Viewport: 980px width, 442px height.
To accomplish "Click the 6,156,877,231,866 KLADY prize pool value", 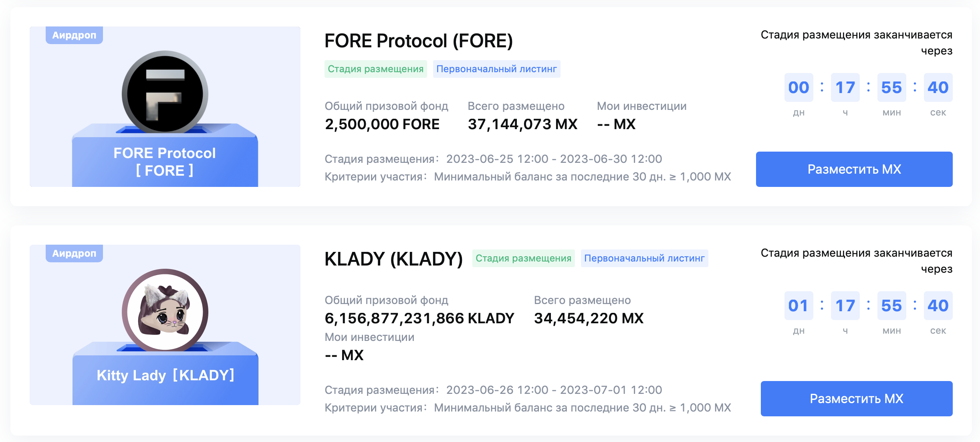I will click(x=419, y=318).
